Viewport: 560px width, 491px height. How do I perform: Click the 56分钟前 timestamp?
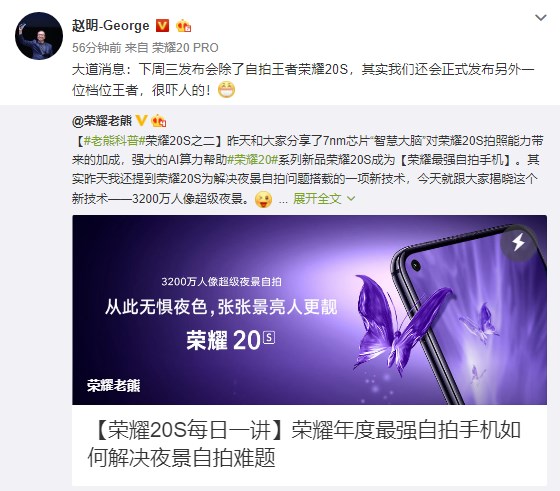96,47
